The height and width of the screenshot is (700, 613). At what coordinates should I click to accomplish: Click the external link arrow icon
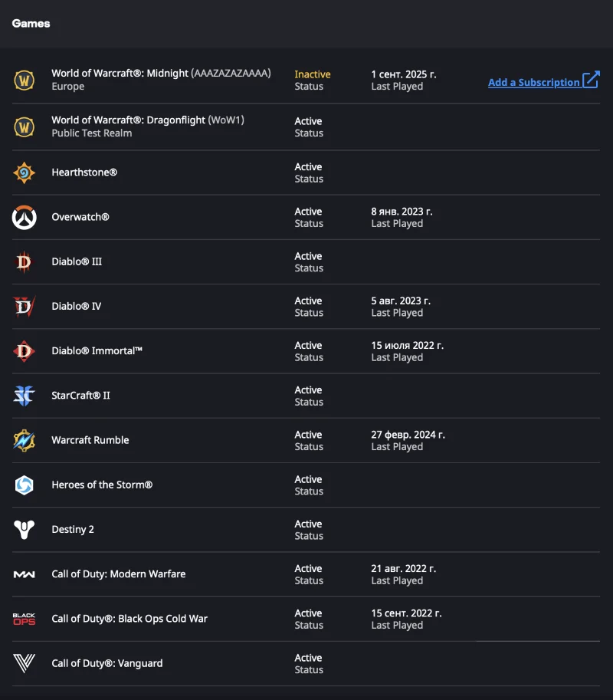coord(591,80)
